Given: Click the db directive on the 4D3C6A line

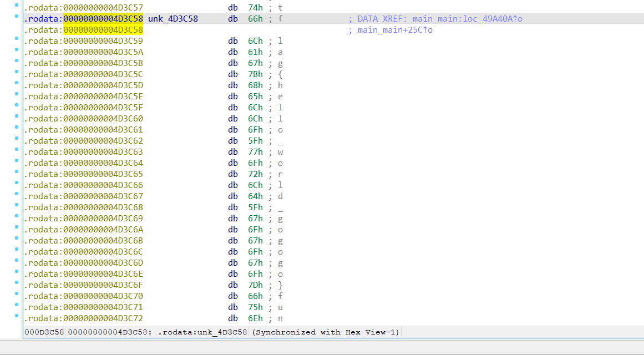Looking at the screenshot, I should (233, 230).
